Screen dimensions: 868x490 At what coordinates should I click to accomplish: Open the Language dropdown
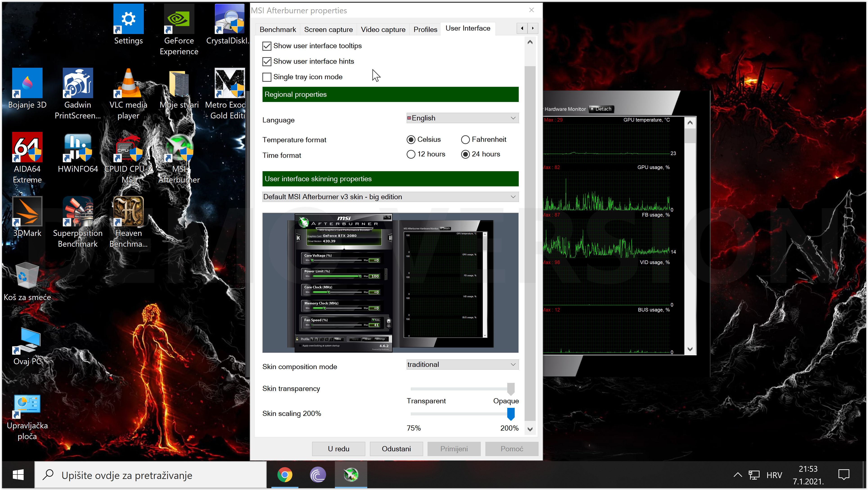(462, 118)
